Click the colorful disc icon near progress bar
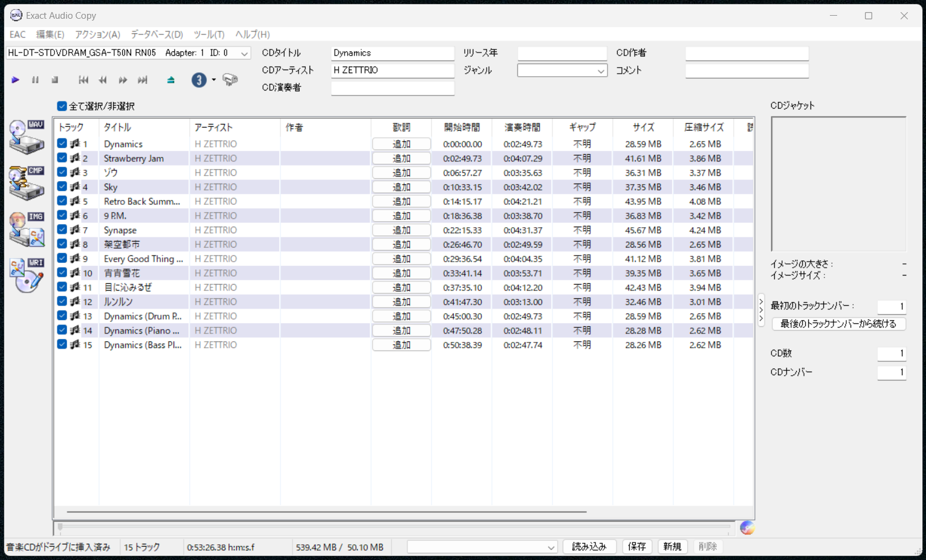The width and height of the screenshot is (926, 560). tap(747, 528)
